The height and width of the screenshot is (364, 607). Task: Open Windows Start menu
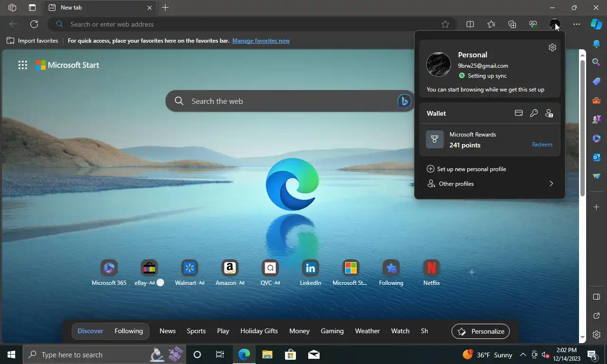point(11,355)
